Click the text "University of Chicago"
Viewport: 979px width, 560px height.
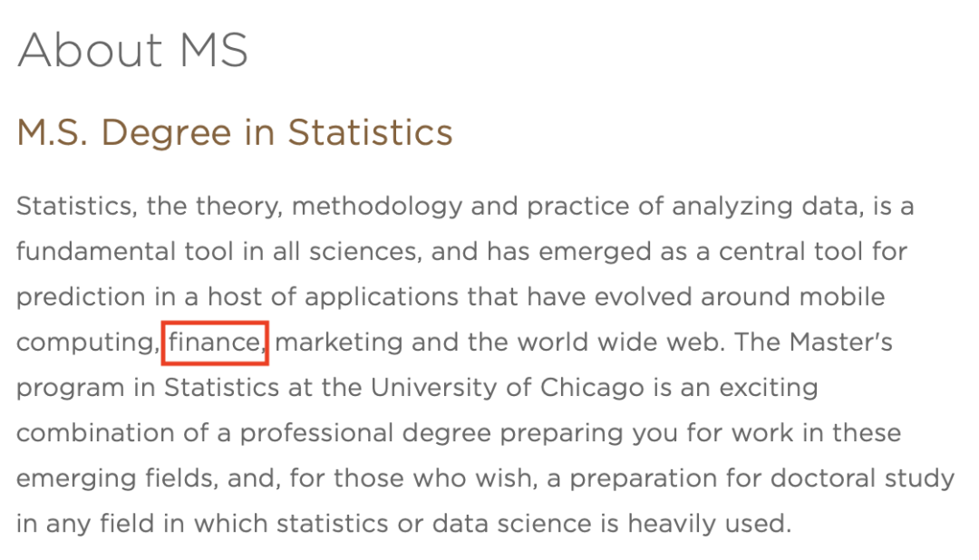(x=508, y=388)
